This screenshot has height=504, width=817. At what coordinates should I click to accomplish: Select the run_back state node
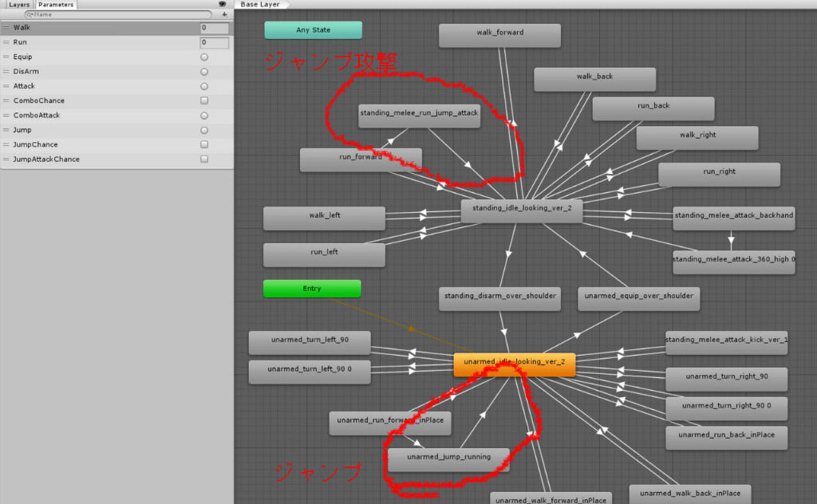[653, 108]
